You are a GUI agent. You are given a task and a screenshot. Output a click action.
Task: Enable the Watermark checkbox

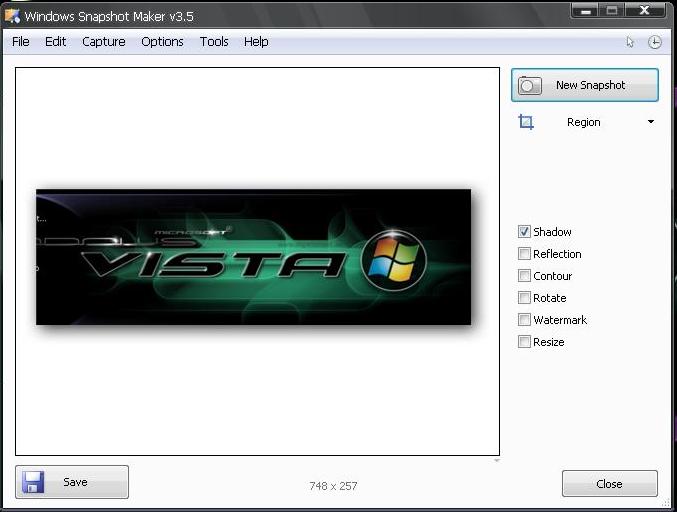point(524,320)
